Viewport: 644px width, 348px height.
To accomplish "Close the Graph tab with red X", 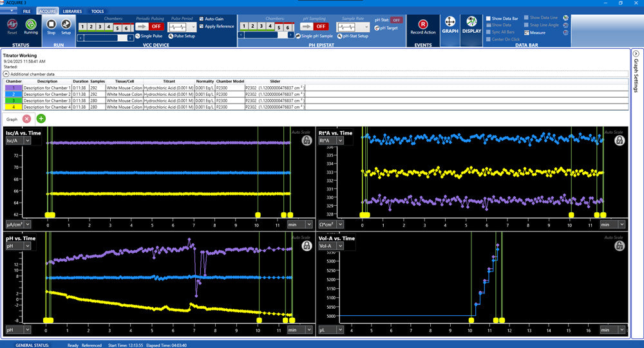I will [x=26, y=119].
